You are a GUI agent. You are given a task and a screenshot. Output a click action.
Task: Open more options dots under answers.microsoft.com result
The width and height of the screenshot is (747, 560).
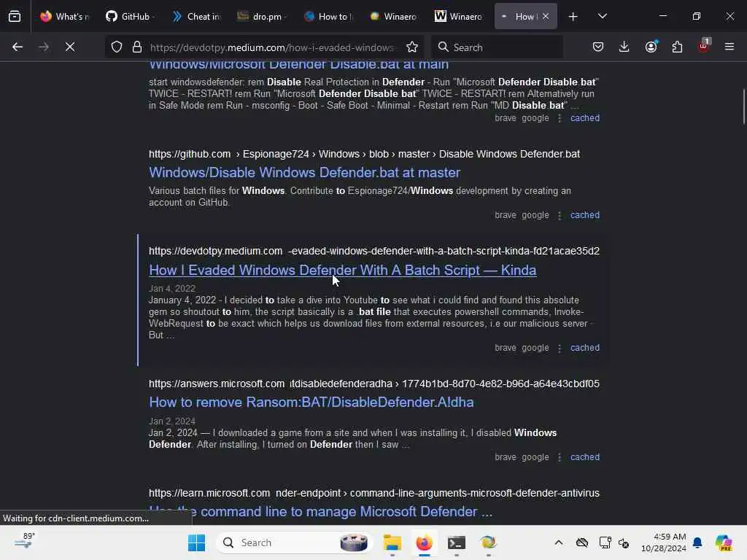tap(560, 458)
